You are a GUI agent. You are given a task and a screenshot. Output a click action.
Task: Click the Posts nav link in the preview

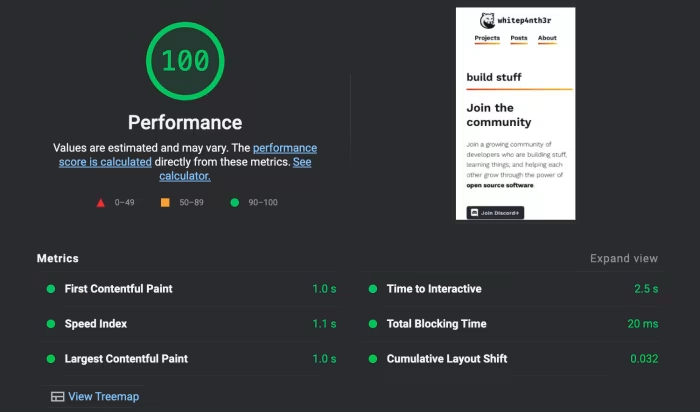[x=519, y=38]
